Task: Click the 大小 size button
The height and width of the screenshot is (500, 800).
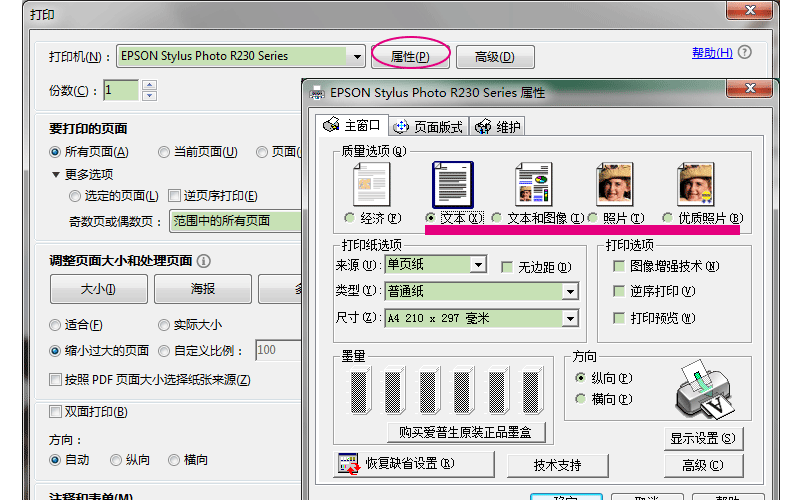Action: pos(98,289)
